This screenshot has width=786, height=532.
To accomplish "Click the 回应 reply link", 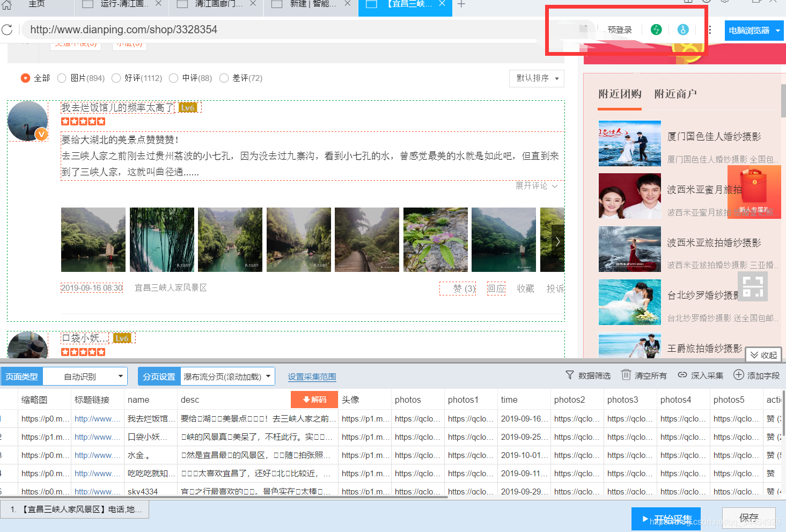I will click(x=496, y=289).
